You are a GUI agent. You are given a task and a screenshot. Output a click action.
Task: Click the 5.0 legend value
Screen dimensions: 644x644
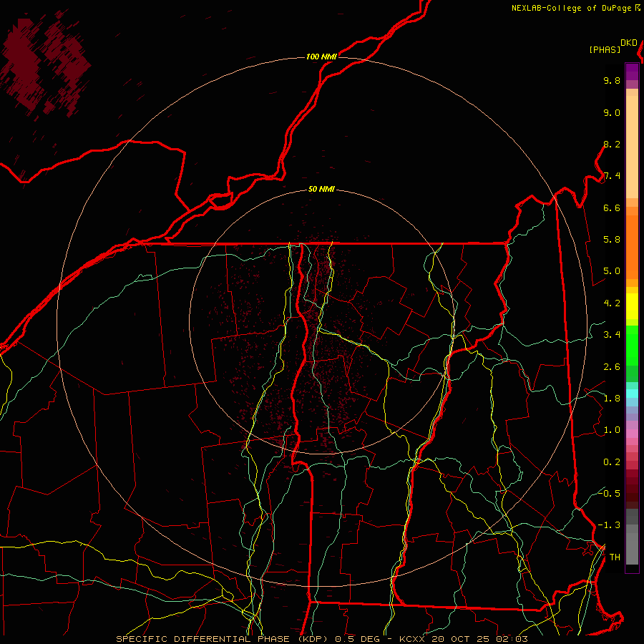coord(612,271)
